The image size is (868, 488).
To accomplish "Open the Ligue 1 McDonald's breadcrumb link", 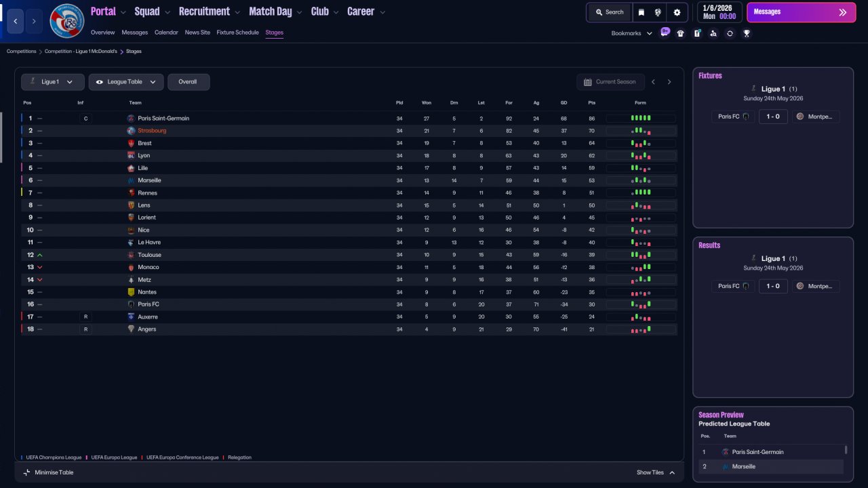I will point(81,52).
